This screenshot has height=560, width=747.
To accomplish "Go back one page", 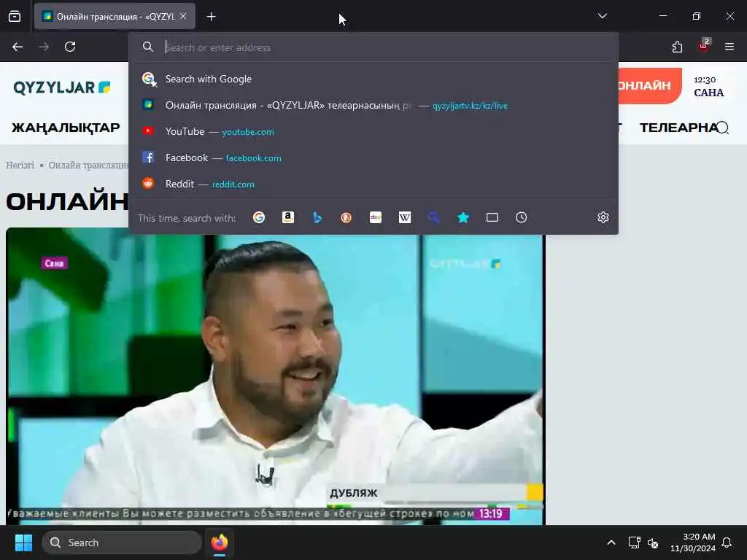I will coord(18,47).
